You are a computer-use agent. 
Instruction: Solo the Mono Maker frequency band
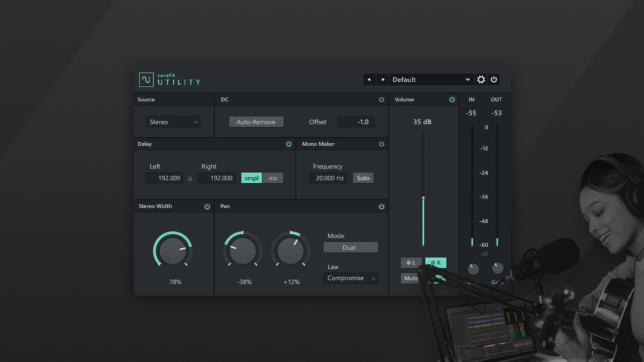(363, 178)
